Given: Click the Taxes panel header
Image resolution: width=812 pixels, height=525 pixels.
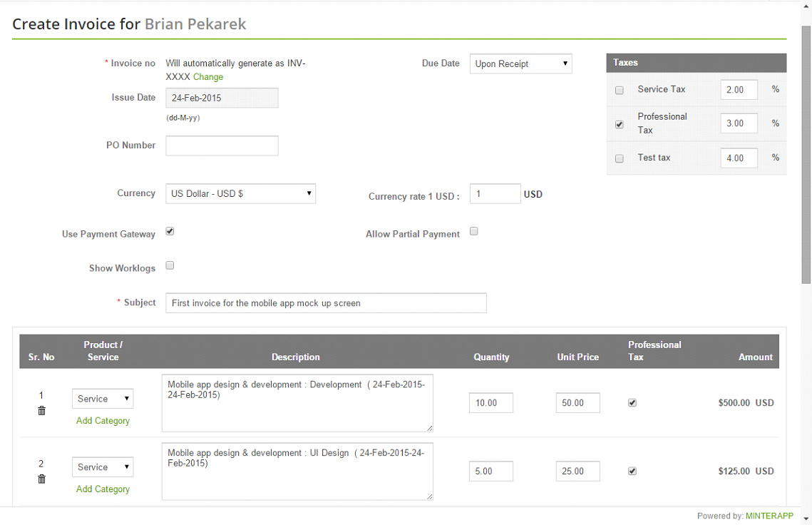Looking at the screenshot, I should (697, 63).
